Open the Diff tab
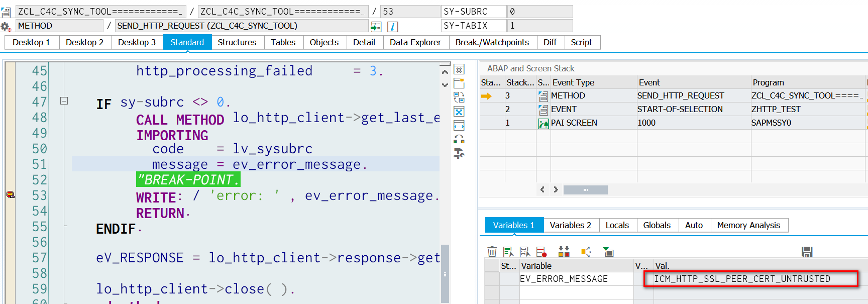This screenshot has width=868, height=304. (550, 42)
